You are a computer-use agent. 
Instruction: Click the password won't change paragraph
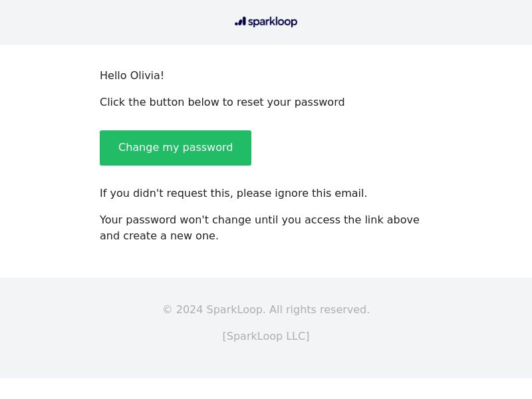coord(259,227)
